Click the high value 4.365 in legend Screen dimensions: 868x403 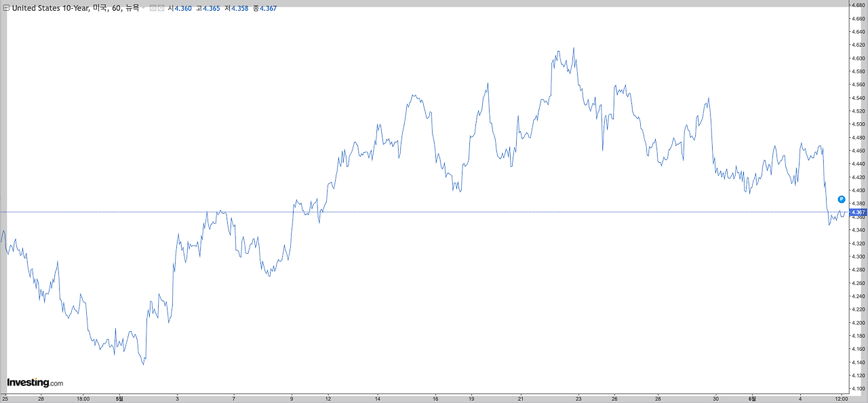(212, 8)
